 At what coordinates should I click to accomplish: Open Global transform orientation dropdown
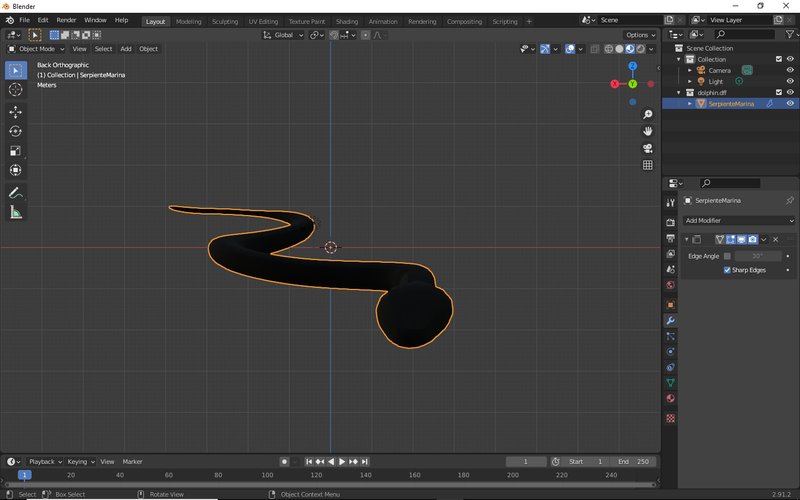click(x=283, y=35)
